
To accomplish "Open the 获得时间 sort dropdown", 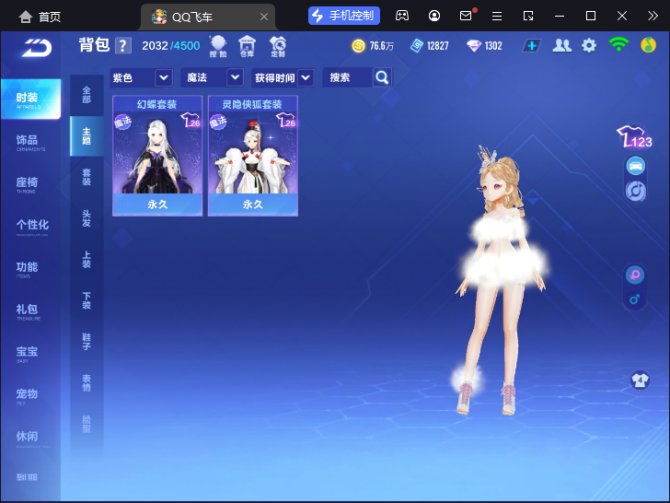I will tap(282, 77).
